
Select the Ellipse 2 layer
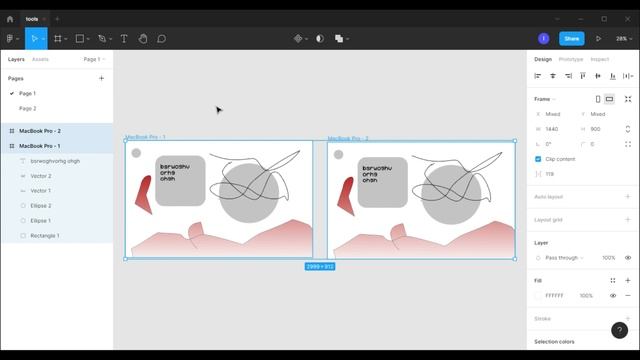[57, 206]
